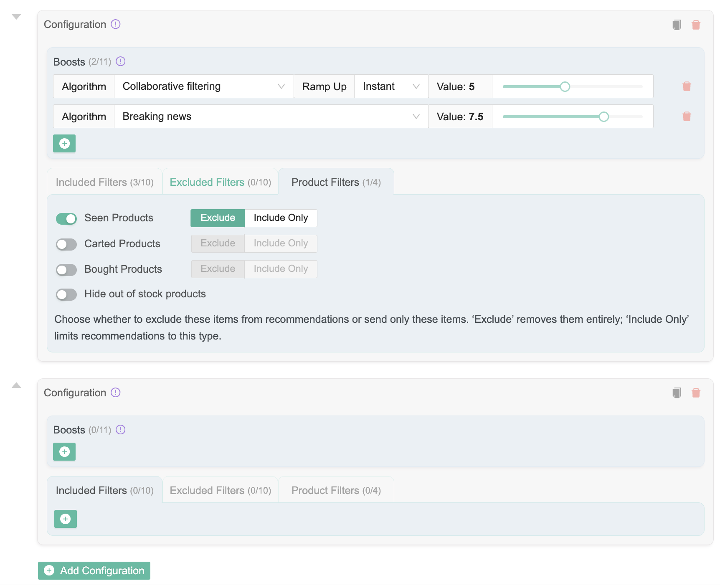720x588 pixels.
Task: Duplicate the first configuration via copy icon
Action: pos(677,25)
